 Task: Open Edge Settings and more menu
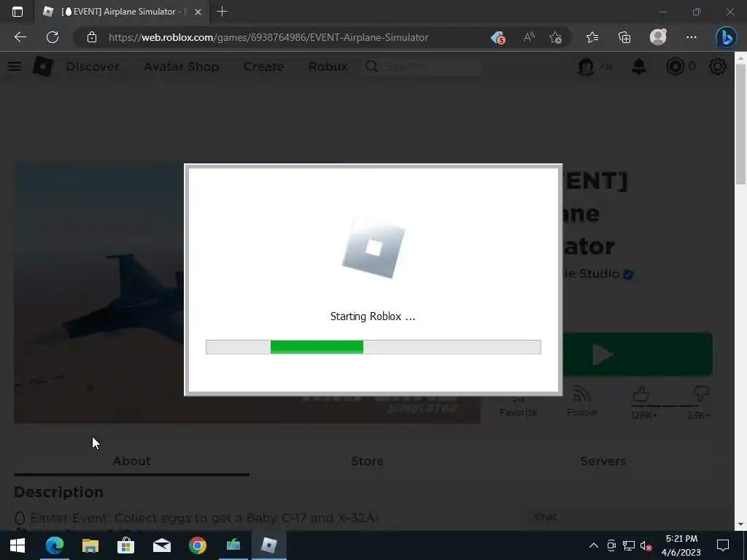(x=692, y=37)
